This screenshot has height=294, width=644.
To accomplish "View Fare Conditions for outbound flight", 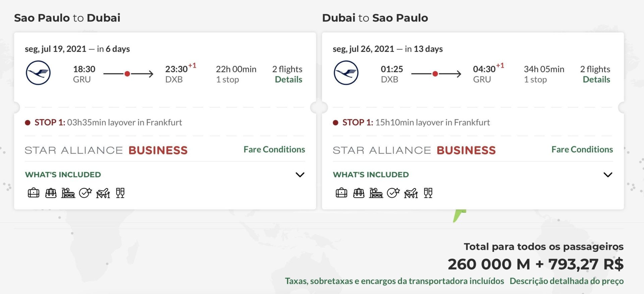I will 274,149.
